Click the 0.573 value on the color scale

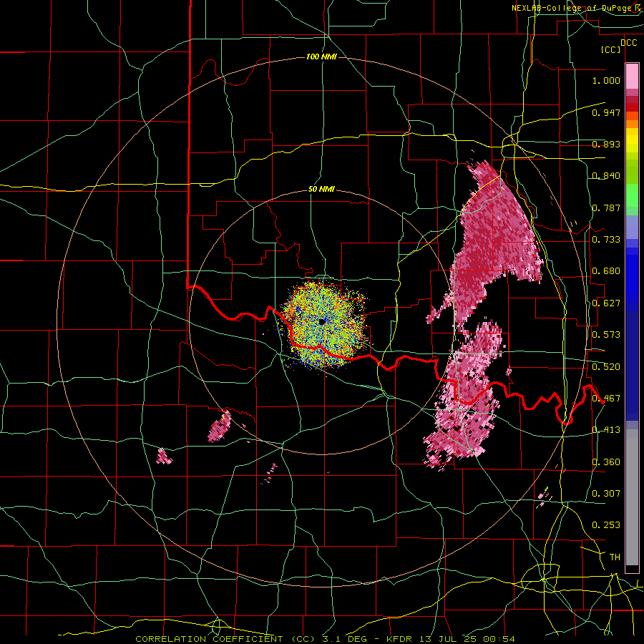606,335
